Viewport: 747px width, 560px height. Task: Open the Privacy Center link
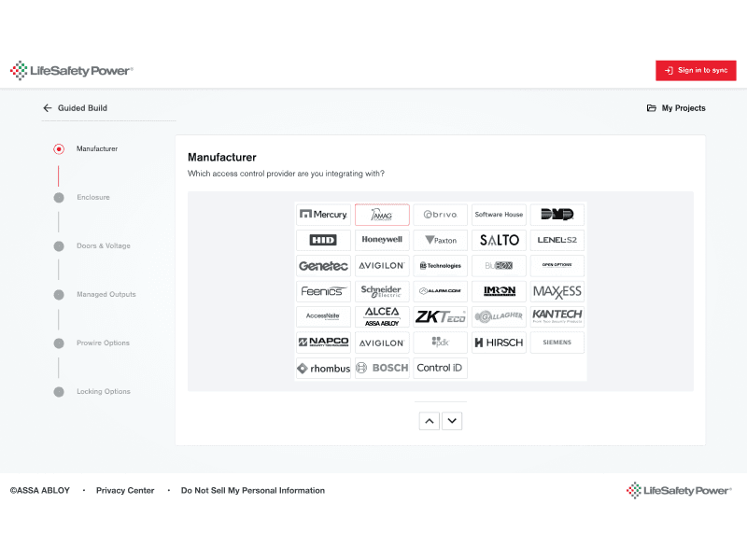point(125,491)
